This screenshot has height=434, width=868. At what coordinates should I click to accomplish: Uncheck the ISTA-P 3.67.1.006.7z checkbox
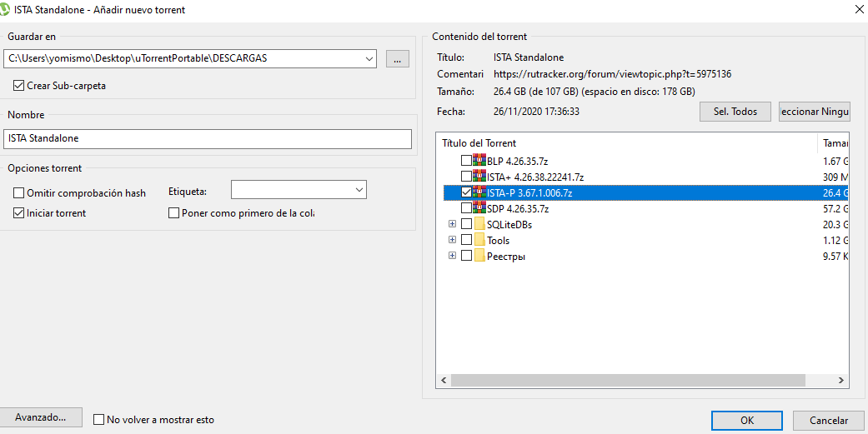pyautogui.click(x=467, y=192)
